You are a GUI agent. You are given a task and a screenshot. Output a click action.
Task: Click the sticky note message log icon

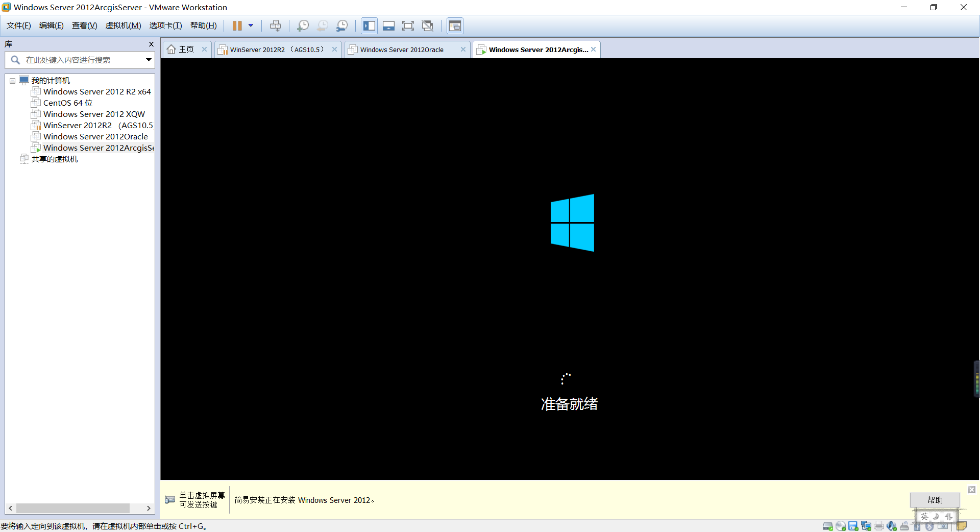[962, 526]
